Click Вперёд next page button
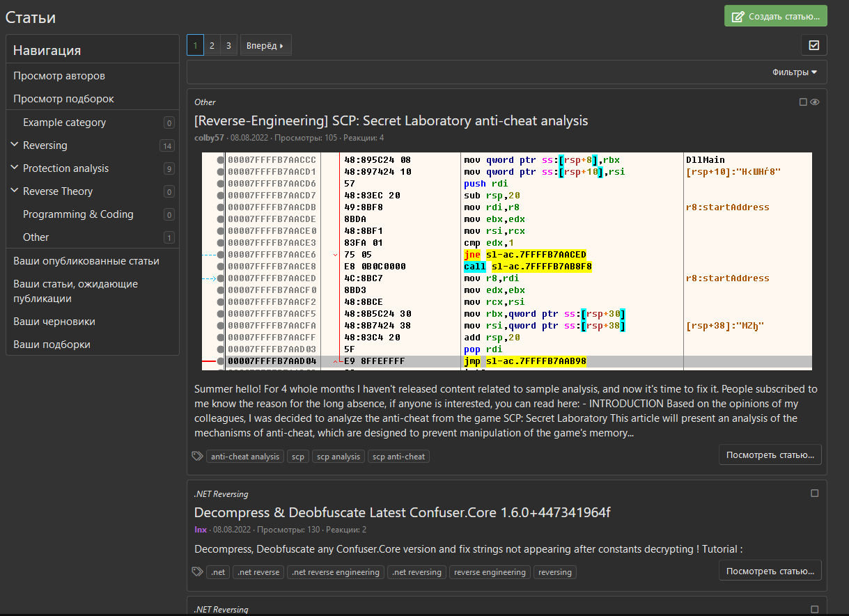The image size is (849, 616). (265, 45)
